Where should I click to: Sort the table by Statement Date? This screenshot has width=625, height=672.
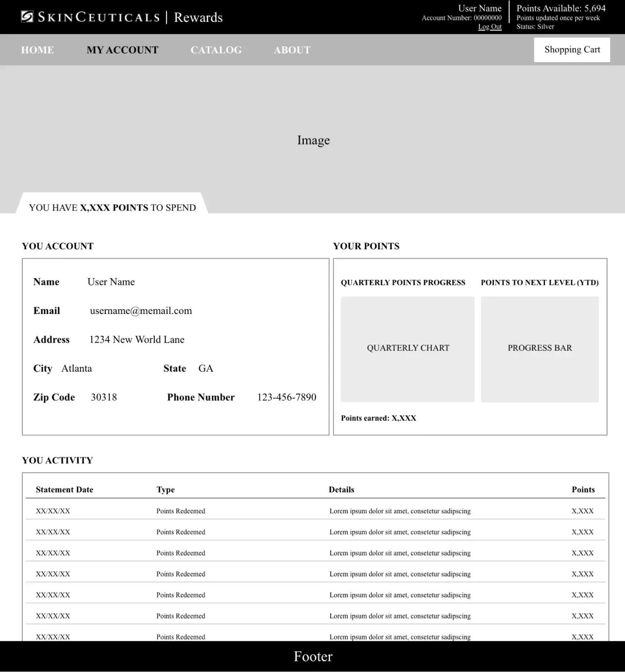[64, 490]
